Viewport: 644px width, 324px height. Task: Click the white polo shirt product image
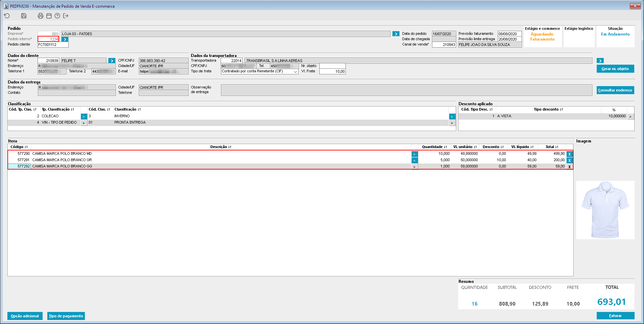(x=605, y=210)
